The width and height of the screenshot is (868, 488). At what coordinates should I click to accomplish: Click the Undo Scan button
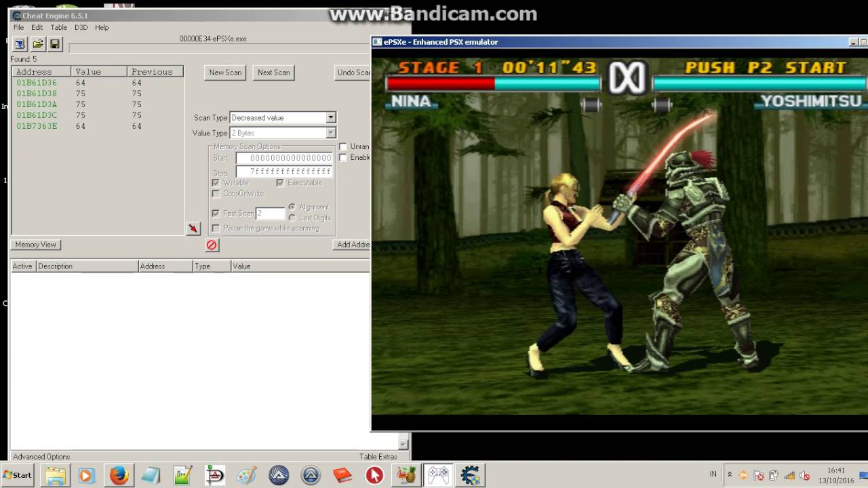pos(353,73)
